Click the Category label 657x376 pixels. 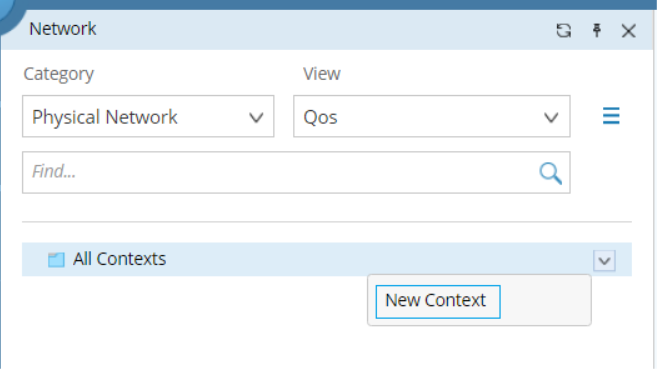[x=59, y=74]
